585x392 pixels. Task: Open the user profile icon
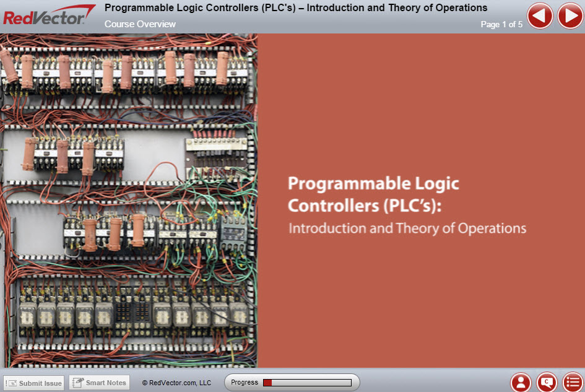coord(521,382)
